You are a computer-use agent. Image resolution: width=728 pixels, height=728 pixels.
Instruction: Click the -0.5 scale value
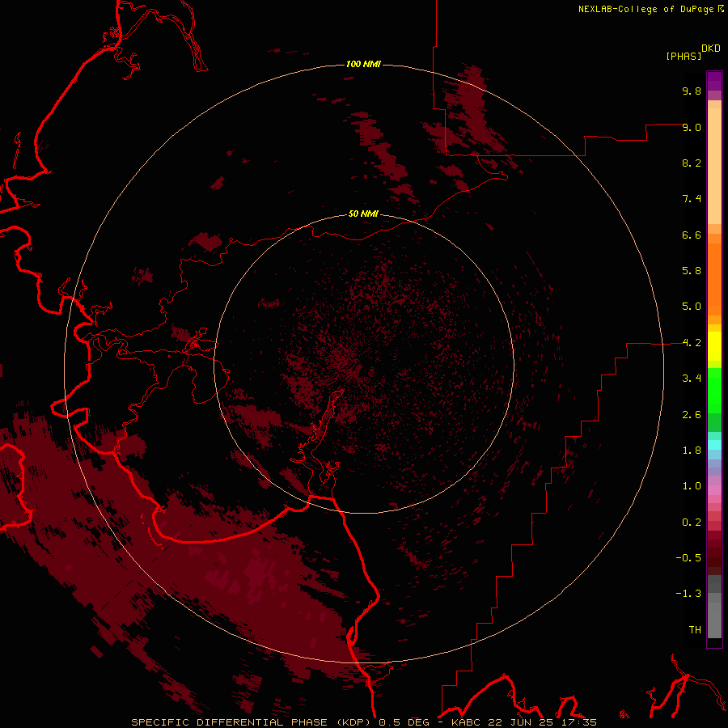(688, 558)
